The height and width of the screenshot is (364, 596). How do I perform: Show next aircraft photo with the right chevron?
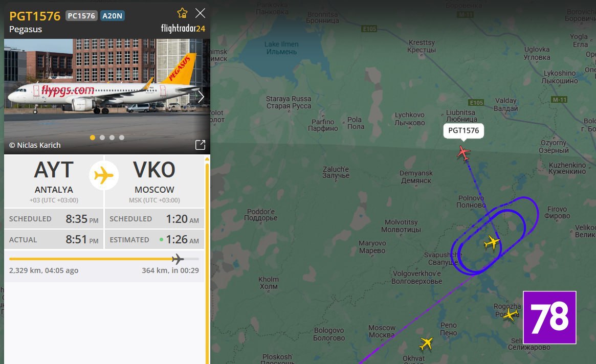201,97
